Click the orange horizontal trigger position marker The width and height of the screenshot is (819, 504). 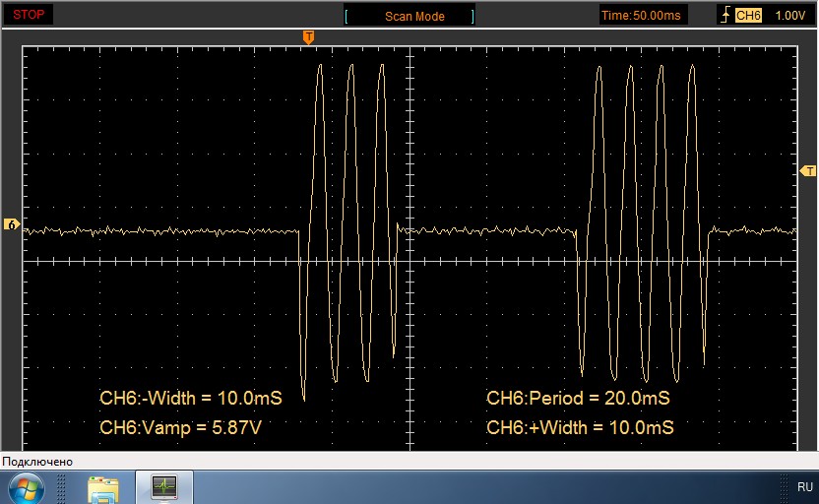[x=309, y=37]
